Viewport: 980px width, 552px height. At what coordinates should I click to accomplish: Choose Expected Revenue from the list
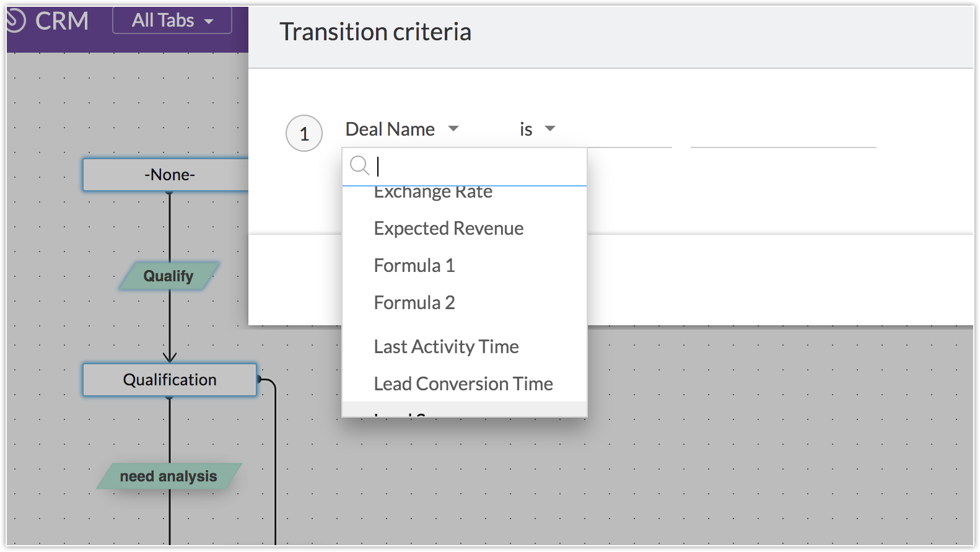448,229
